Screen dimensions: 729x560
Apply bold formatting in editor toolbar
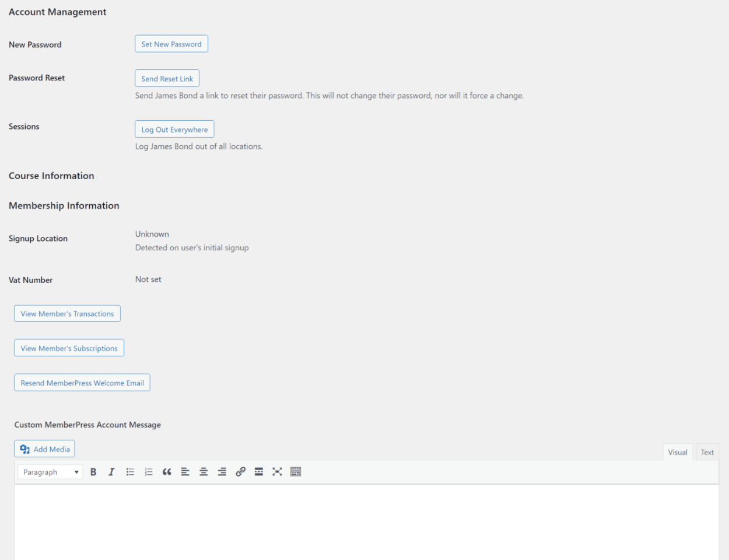click(93, 472)
